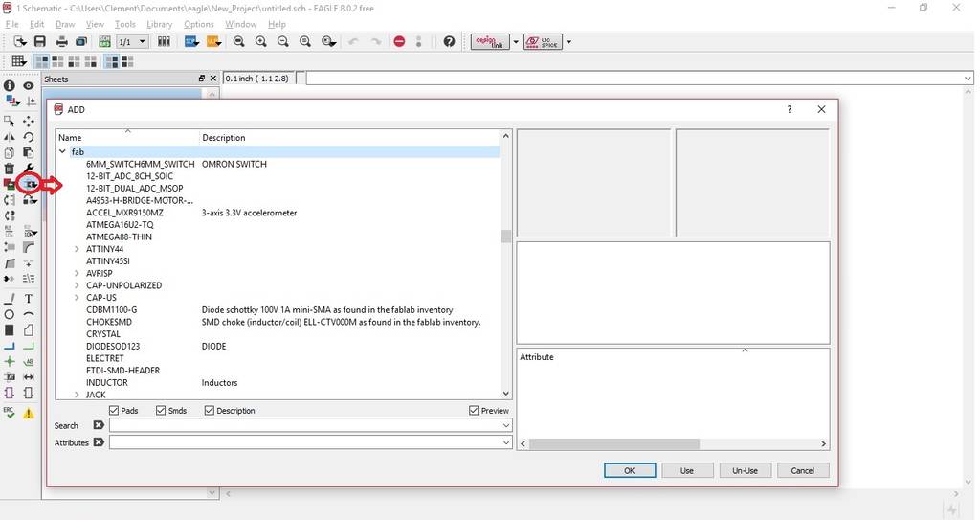Open the CAM processor icon
Screen dimensions: 980x520
click(x=81, y=42)
